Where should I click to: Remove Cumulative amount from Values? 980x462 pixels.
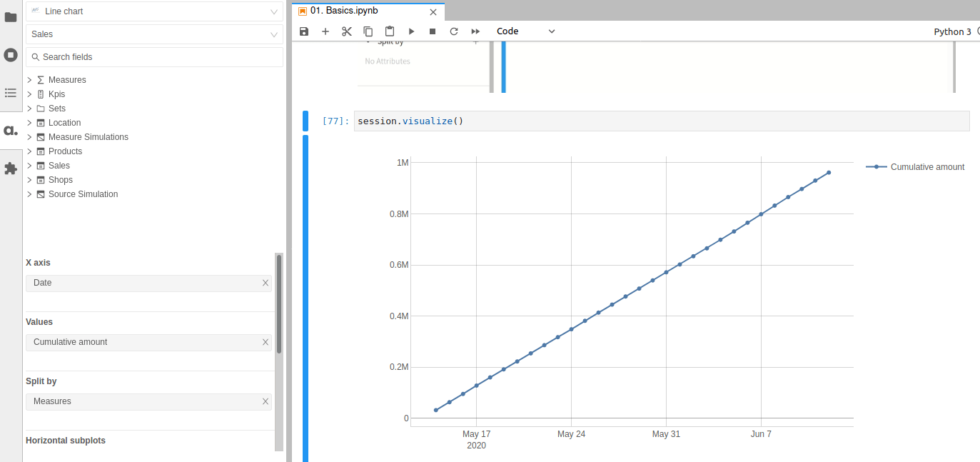click(x=266, y=342)
